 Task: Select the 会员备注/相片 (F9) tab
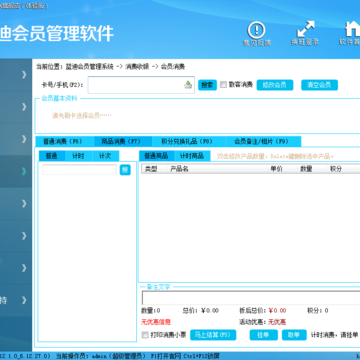coord(263,141)
